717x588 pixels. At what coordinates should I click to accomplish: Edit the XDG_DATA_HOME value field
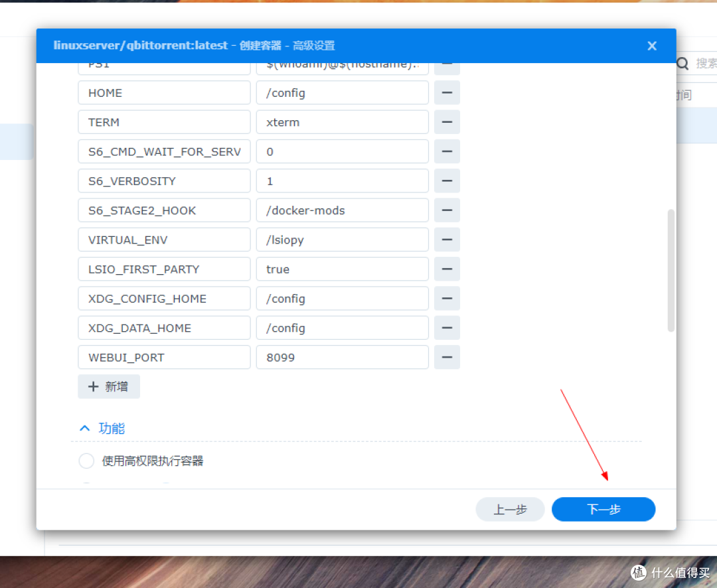tap(342, 328)
